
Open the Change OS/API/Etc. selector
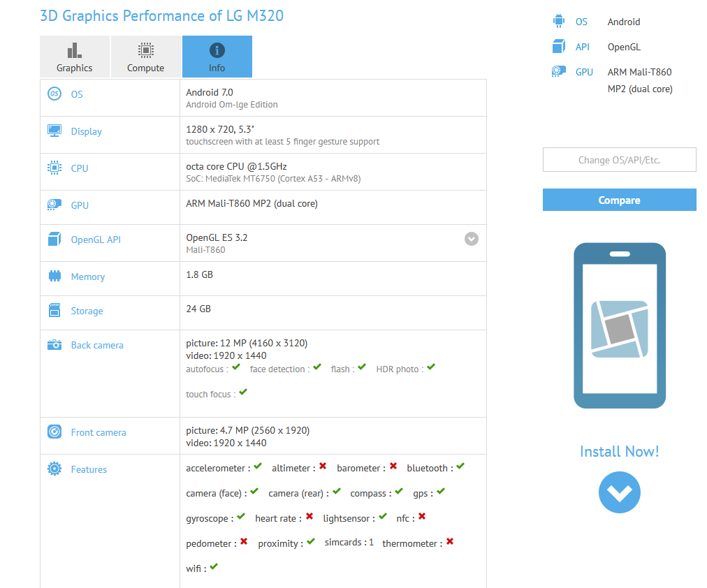(620, 160)
